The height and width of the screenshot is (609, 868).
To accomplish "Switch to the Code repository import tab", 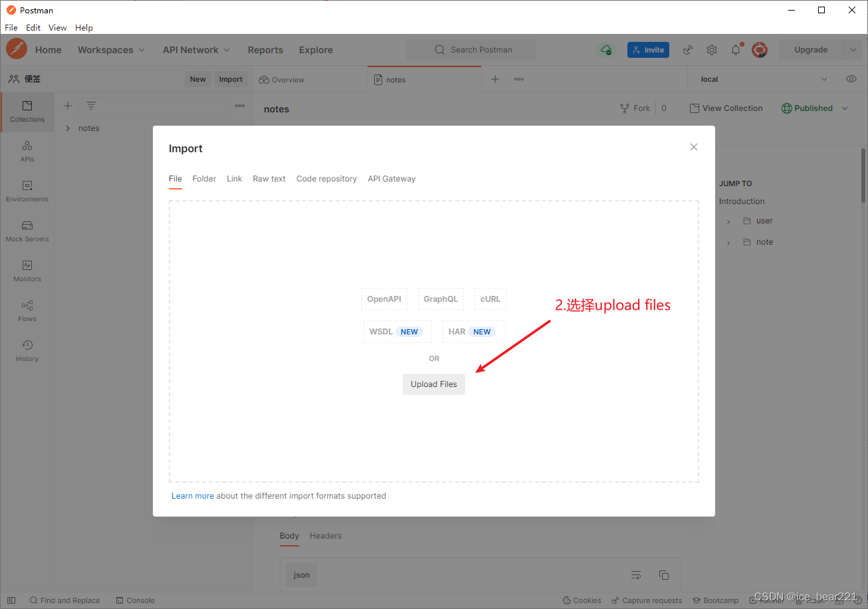I will click(326, 179).
